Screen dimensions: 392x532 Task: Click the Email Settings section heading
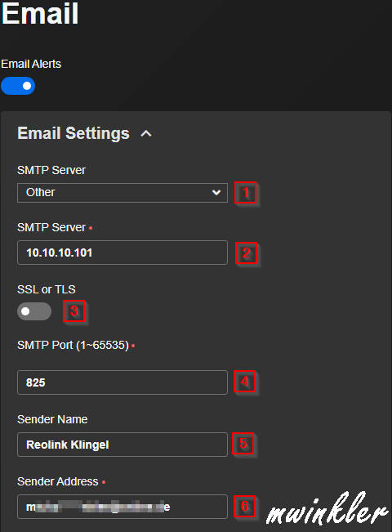pyautogui.click(x=73, y=133)
